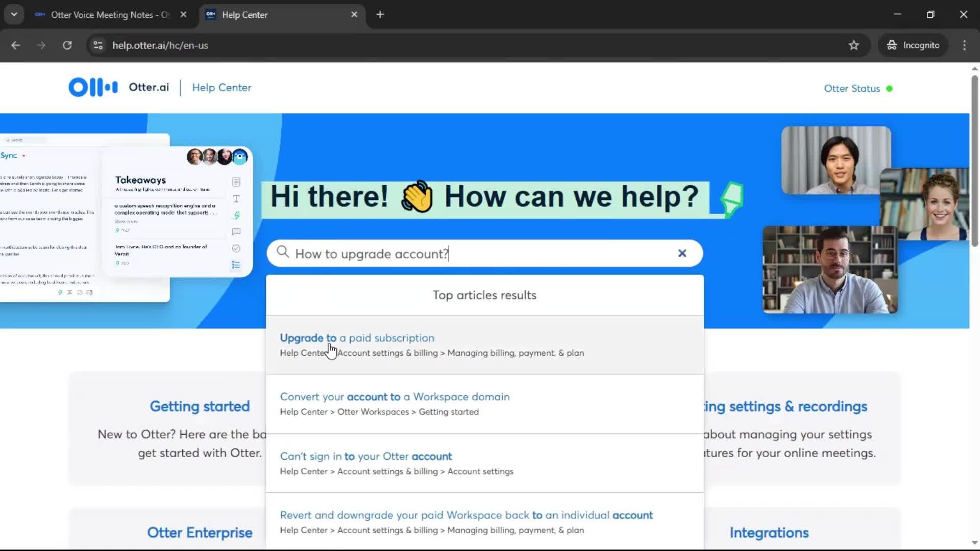This screenshot has width=980, height=551.
Task: Expand the tab search dropdown
Action: (14, 15)
